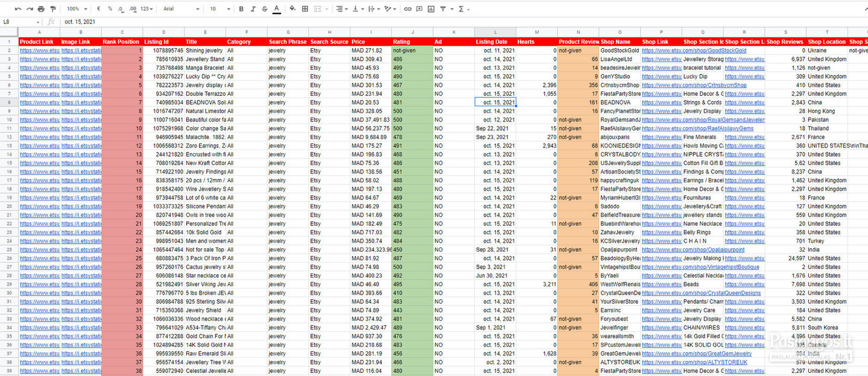Select the shop location South Korea cell
The width and height of the screenshot is (868, 376).
pyautogui.click(x=827, y=328)
